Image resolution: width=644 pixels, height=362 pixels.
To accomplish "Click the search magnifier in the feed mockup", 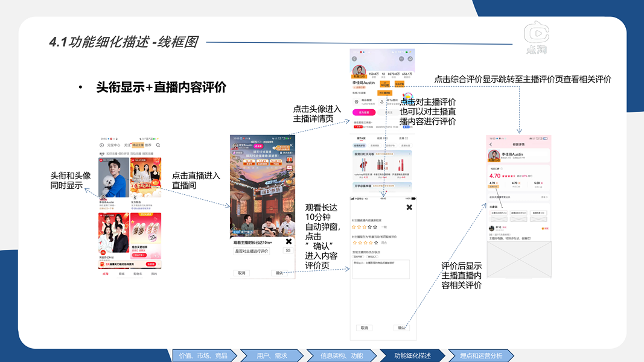I will (158, 145).
